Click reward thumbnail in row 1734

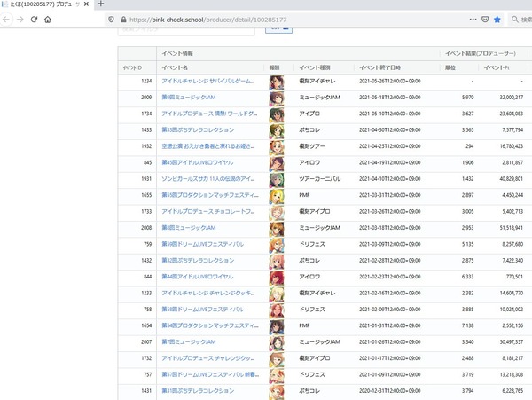point(277,115)
